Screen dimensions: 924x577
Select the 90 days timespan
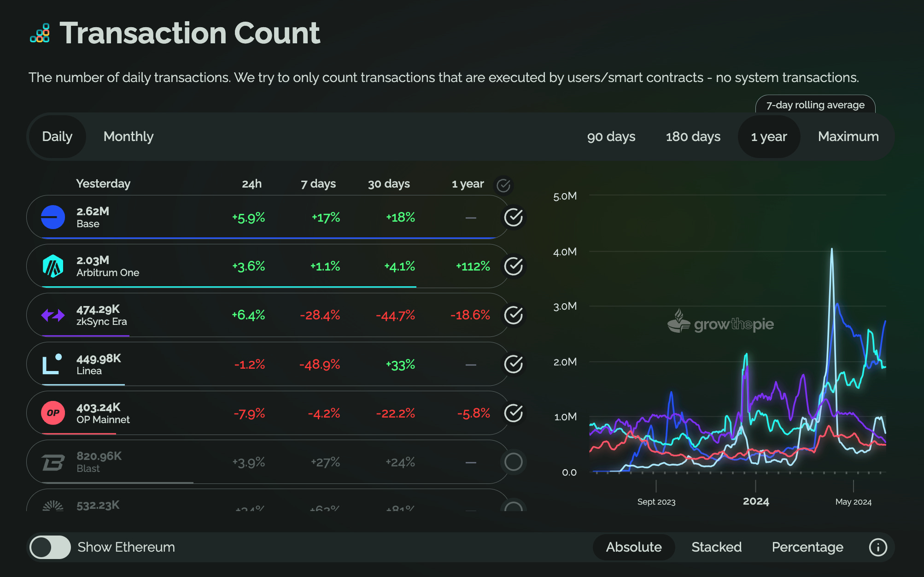(x=611, y=136)
